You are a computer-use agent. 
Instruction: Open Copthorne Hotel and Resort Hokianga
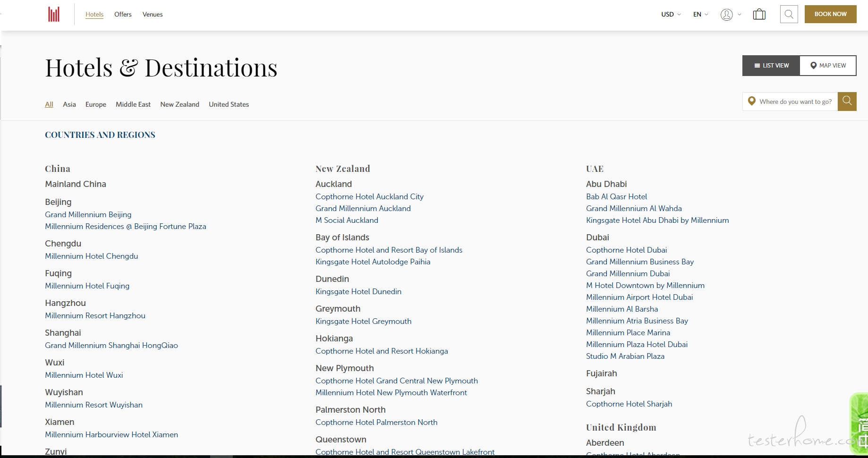click(382, 351)
